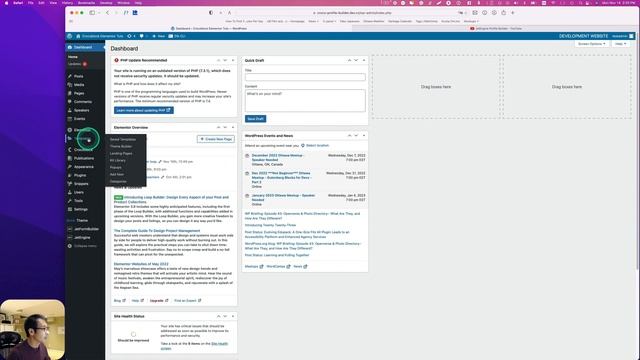Open January 2023 Ottawa Meetup event link
Viewport: 640px width, 360px height.
tap(283, 198)
